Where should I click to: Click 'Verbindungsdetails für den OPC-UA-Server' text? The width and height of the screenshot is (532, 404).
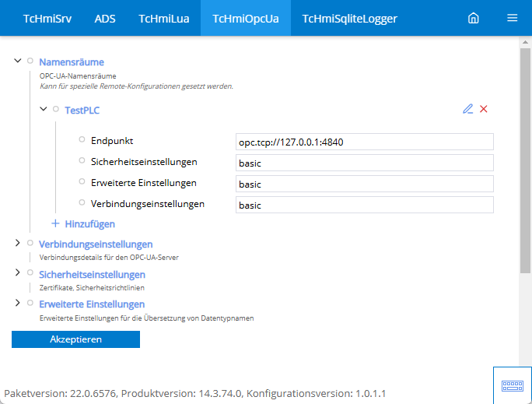pos(109,258)
